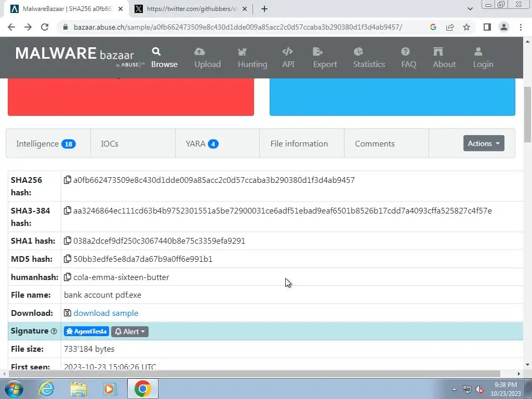The width and height of the screenshot is (532, 399).
Task: Go to the Upload page
Action: pyautogui.click(x=207, y=58)
